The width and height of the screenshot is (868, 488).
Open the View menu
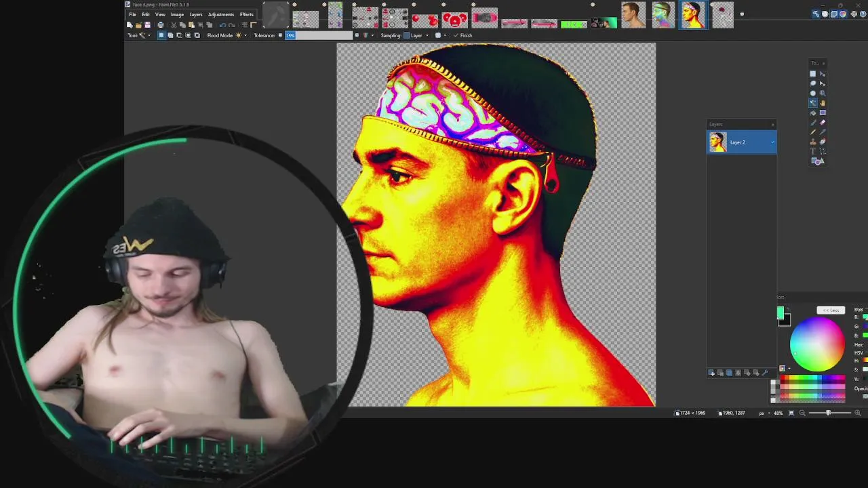[160, 14]
